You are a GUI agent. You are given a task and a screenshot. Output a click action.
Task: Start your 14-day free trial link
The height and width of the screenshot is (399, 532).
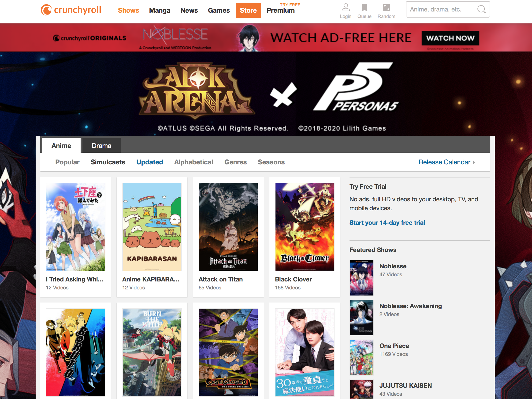(387, 223)
